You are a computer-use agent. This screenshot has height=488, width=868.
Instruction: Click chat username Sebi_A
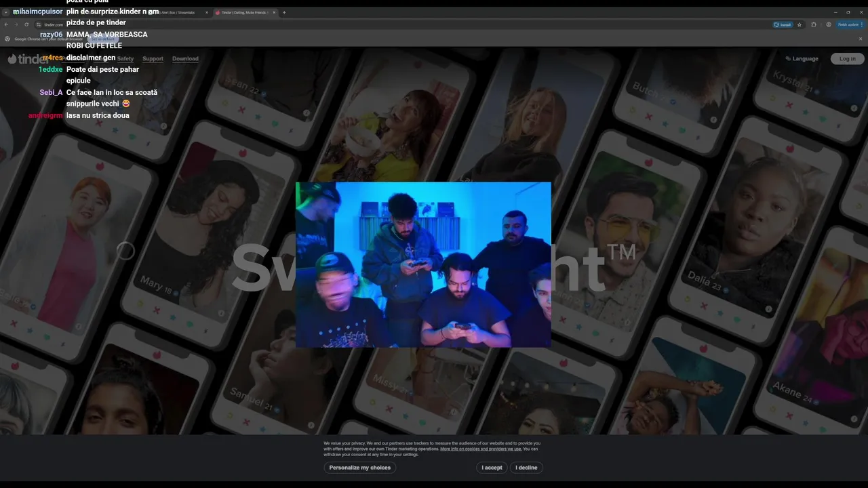pyautogui.click(x=51, y=92)
